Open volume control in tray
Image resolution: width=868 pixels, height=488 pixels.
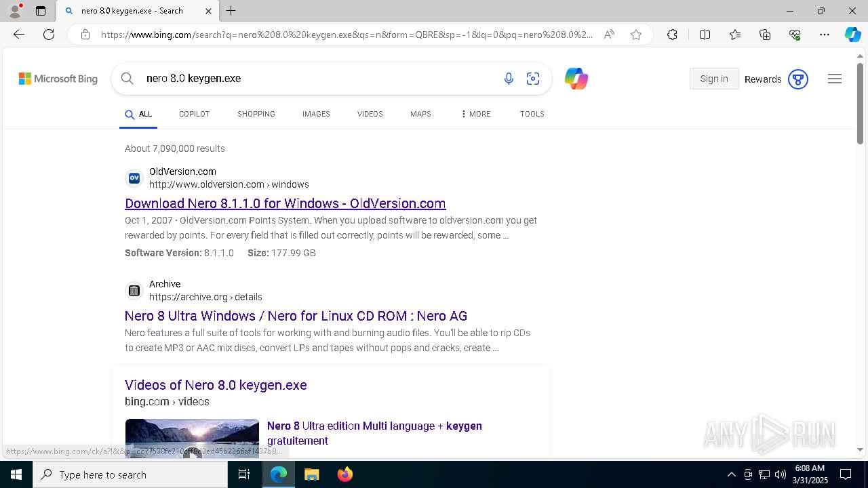tap(781, 474)
